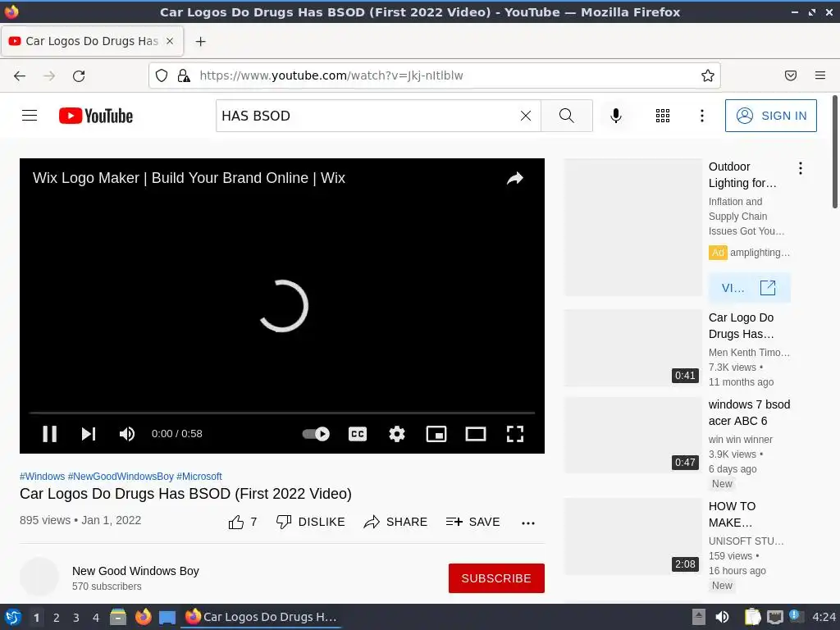Open YouTube header settings dots menu
This screenshot has width=840, height=630.
(x=702, y=116)
